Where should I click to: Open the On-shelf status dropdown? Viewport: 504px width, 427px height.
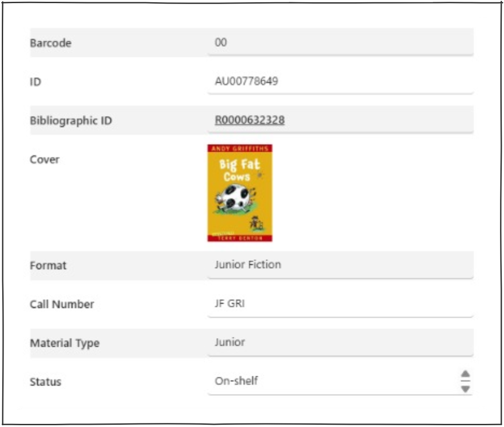tap(340, 381)
